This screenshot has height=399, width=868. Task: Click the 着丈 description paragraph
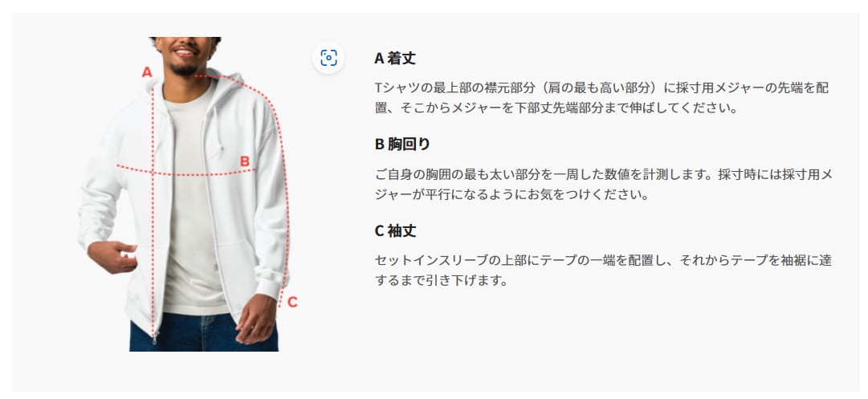601,97
